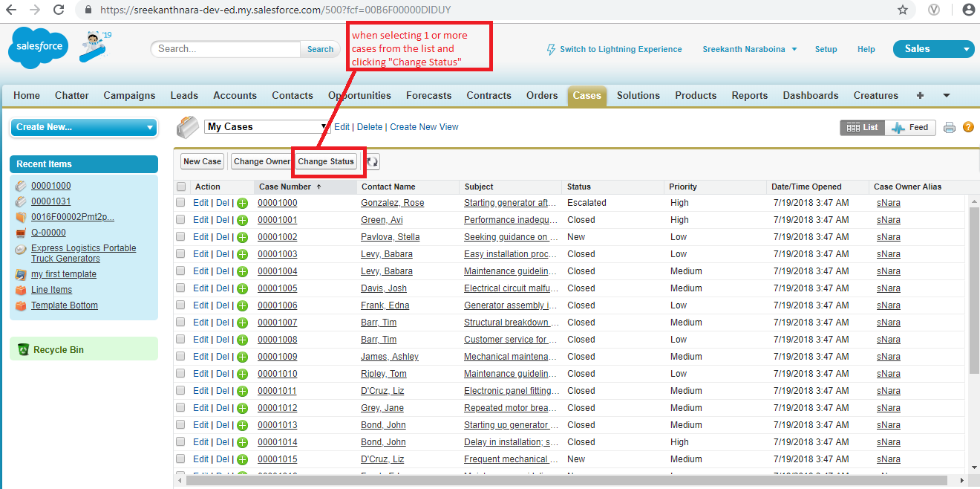Click the browser back arrow
Viewport: 980px width, 489px height.
point(10,10)
